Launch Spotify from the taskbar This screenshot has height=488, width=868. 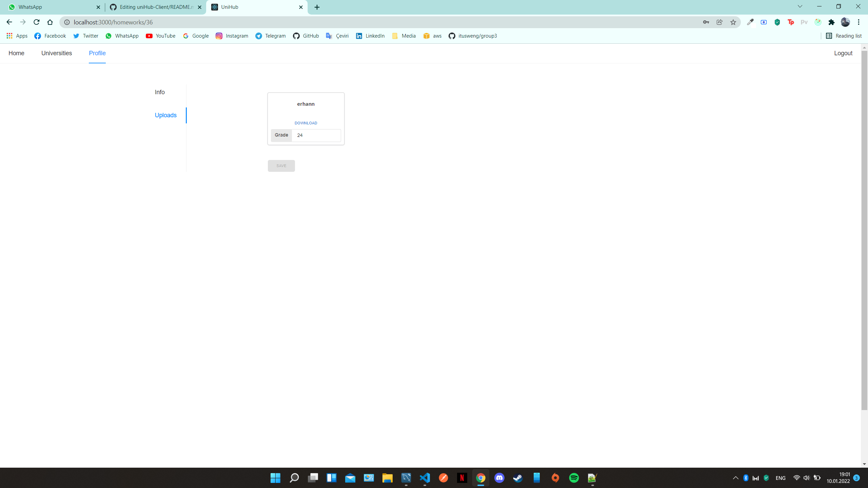point(574,478)
